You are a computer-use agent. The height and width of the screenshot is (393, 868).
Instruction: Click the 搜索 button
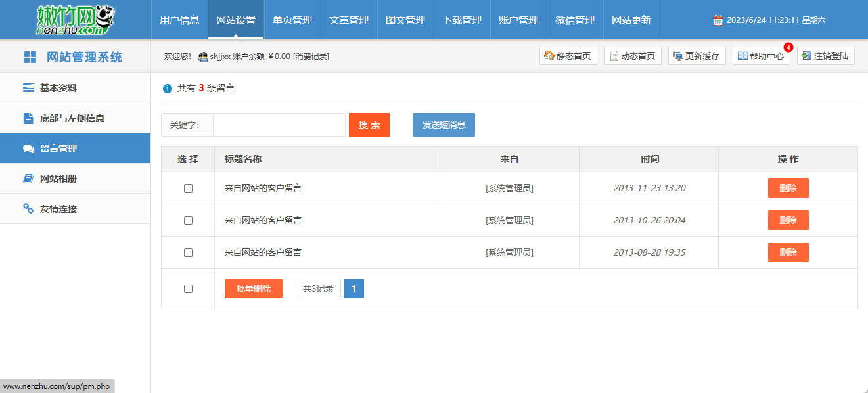coord(369,124)
